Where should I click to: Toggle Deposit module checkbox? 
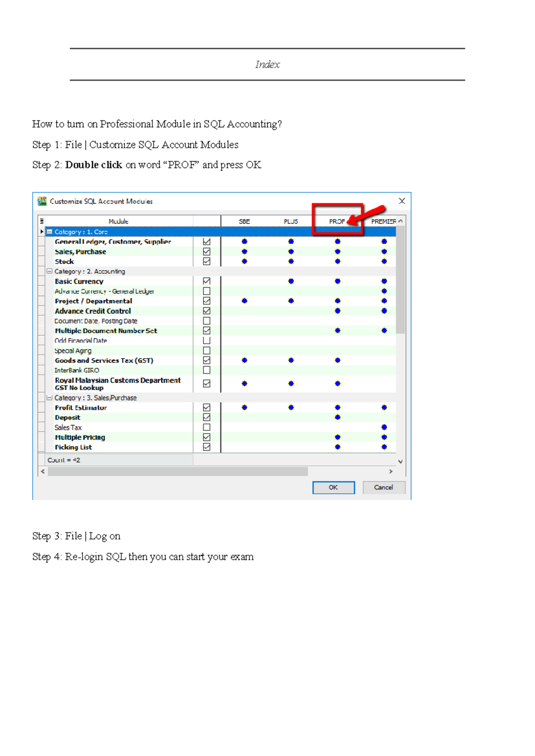[x=206, y=417]
